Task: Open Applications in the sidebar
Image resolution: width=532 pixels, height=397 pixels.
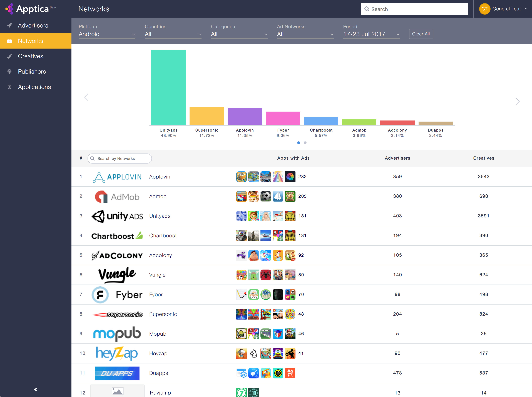Action: [x=36, y=87]
